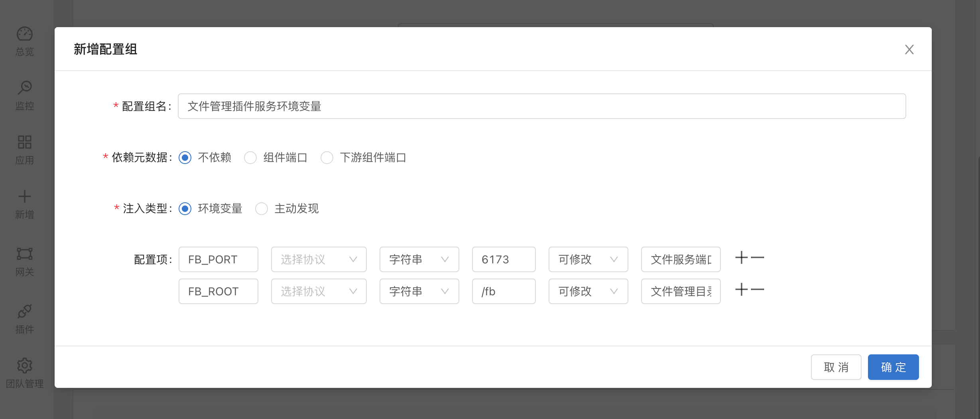Open the 网关 gateway icon in sidebar
The image size is (980, 419).
click(25, 253)
